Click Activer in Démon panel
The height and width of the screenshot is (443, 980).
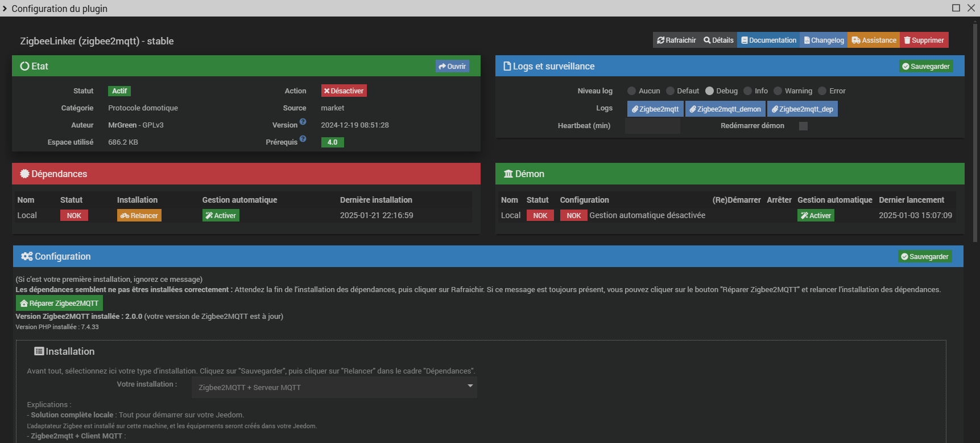click(x=816, y=215)
